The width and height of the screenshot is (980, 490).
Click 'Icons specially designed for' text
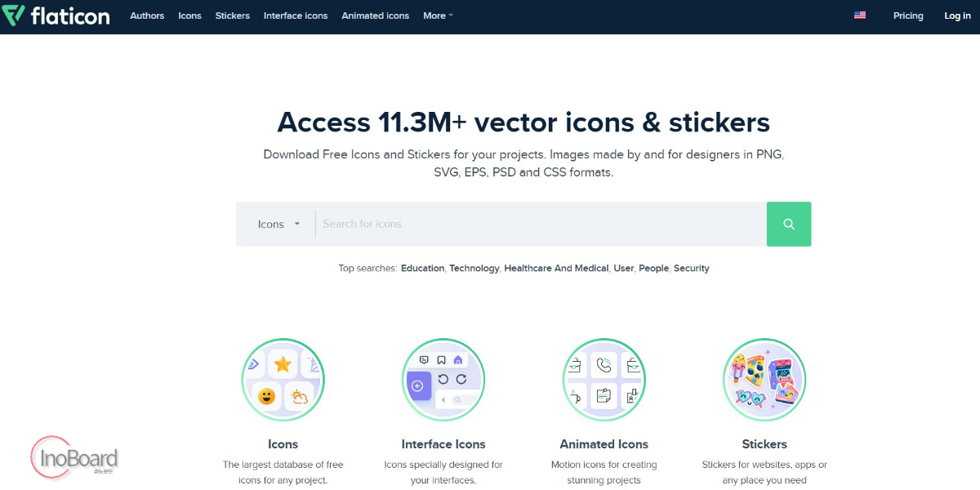point(443,465)
